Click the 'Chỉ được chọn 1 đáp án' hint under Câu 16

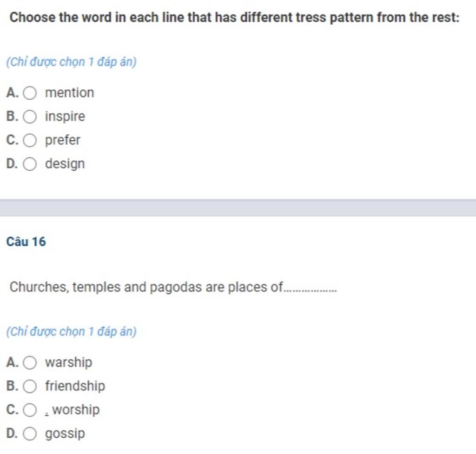click(71, 331)
